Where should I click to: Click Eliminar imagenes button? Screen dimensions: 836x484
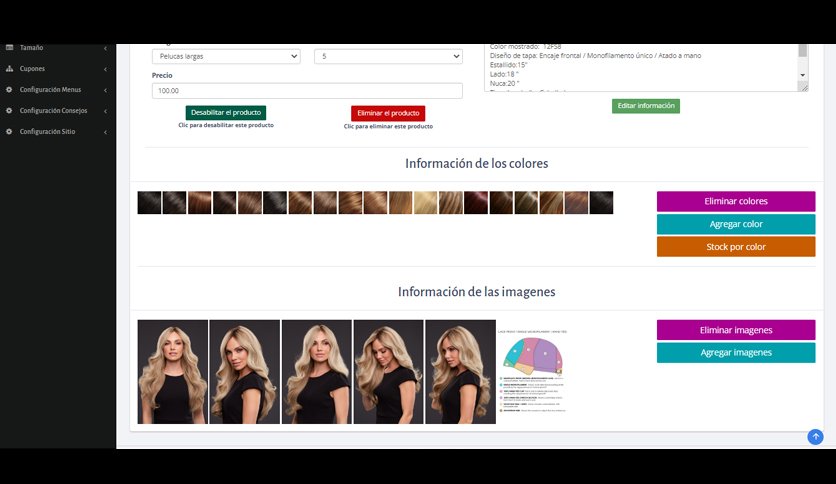[736, 330]
